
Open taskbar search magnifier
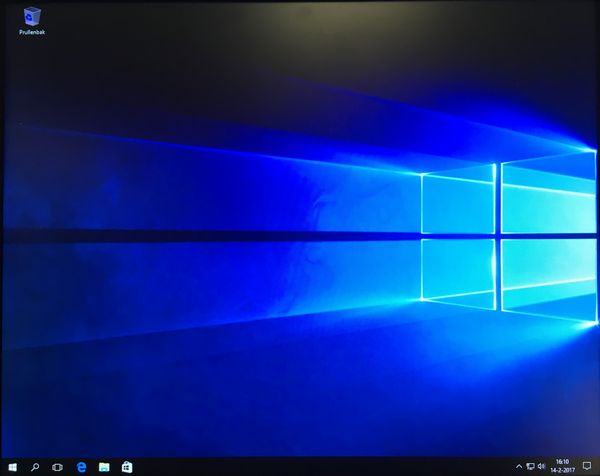point(35,467)
